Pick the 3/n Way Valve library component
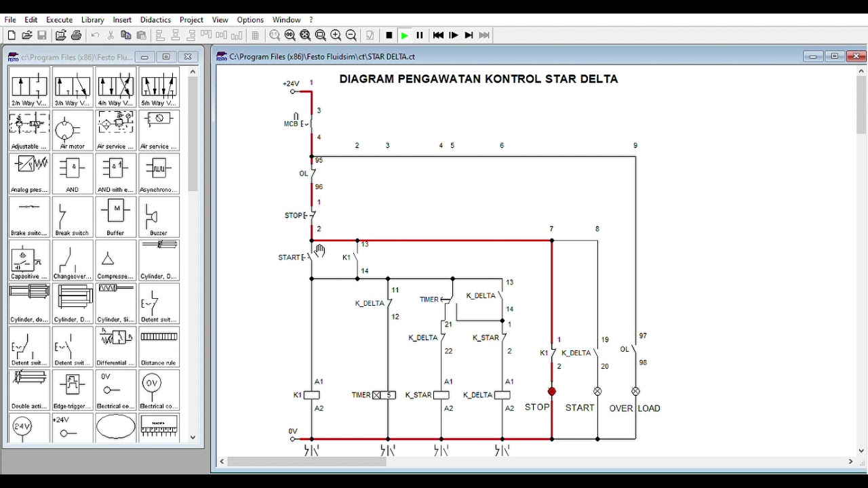The image size is (868, 488). pos(73,87)
